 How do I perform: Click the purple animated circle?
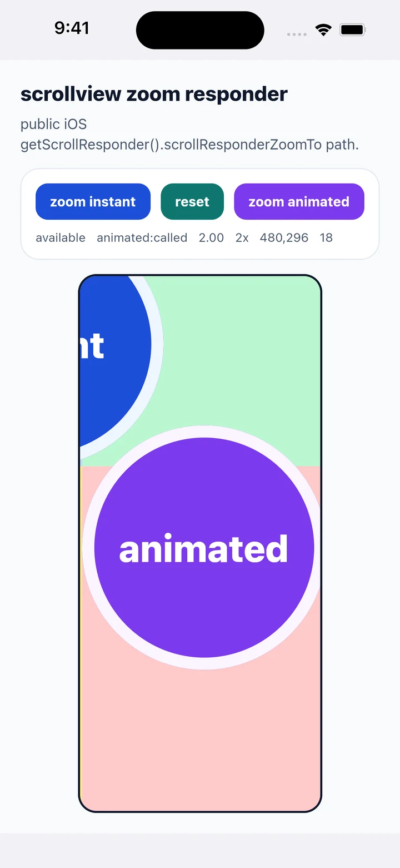coord(204,548)
